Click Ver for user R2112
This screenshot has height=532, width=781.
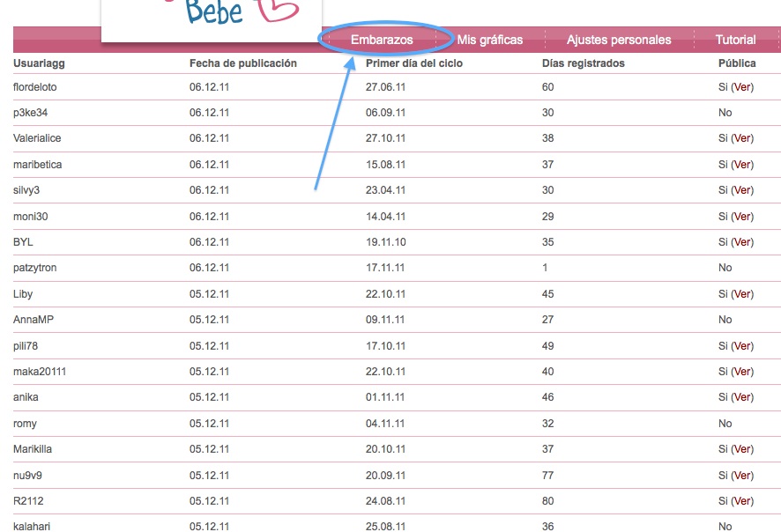coord(742,501)
